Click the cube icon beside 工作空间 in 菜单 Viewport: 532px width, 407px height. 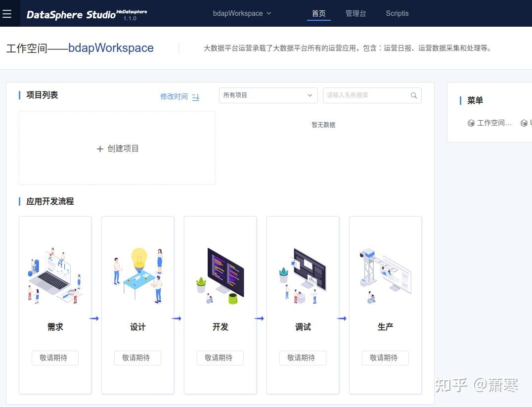tap(471, 123)
